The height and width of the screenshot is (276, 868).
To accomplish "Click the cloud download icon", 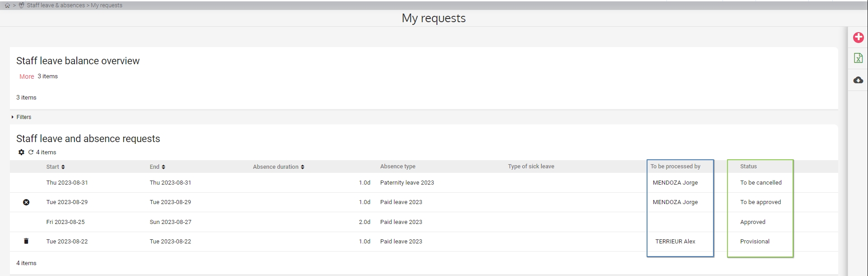I will coord(858,80).
